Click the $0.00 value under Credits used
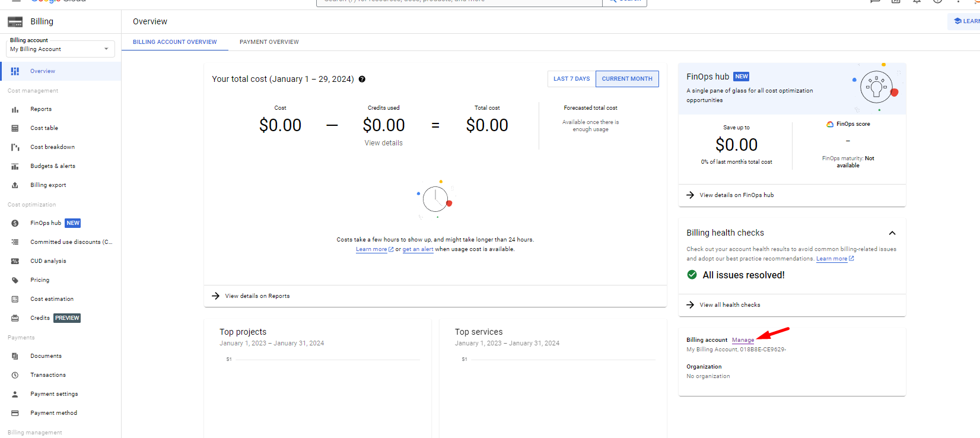This screenshot has height=438, width=980. click(x=384, y=125)
